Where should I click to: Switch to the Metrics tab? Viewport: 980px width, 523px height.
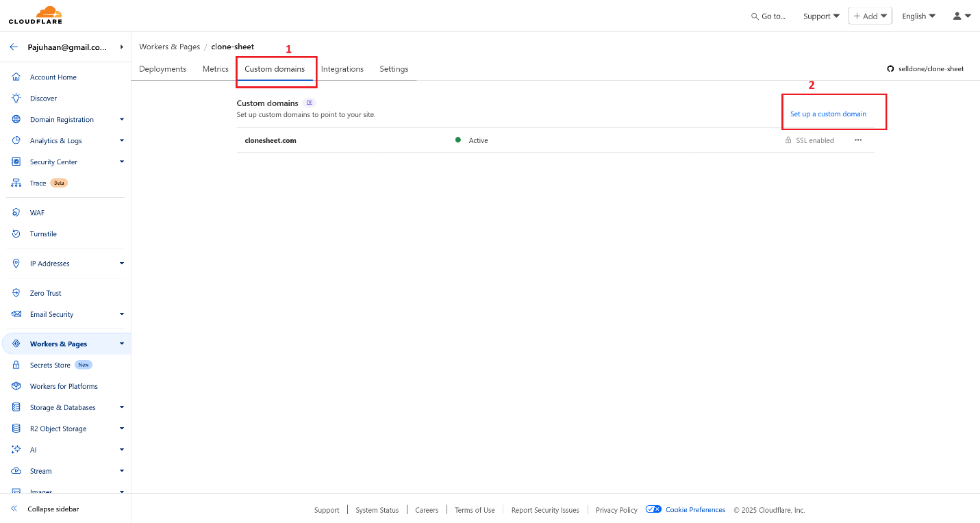click(x=216, y=69)
